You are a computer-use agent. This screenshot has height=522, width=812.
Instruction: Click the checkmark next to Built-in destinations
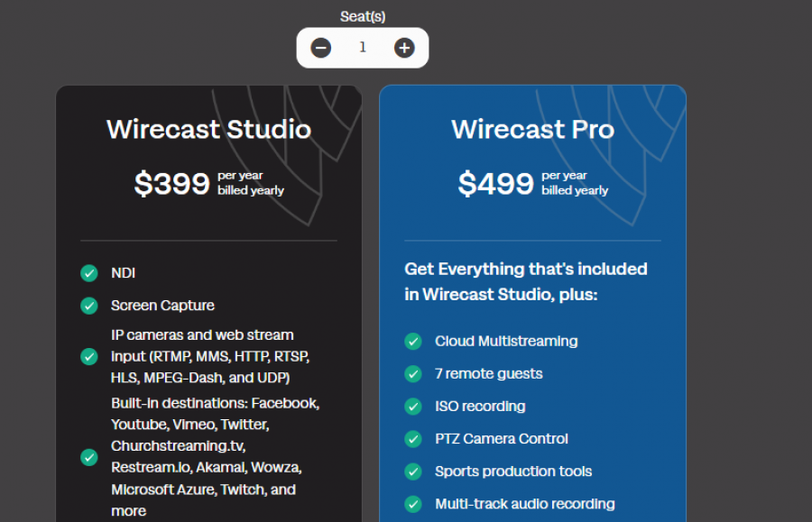pos(89,457)
